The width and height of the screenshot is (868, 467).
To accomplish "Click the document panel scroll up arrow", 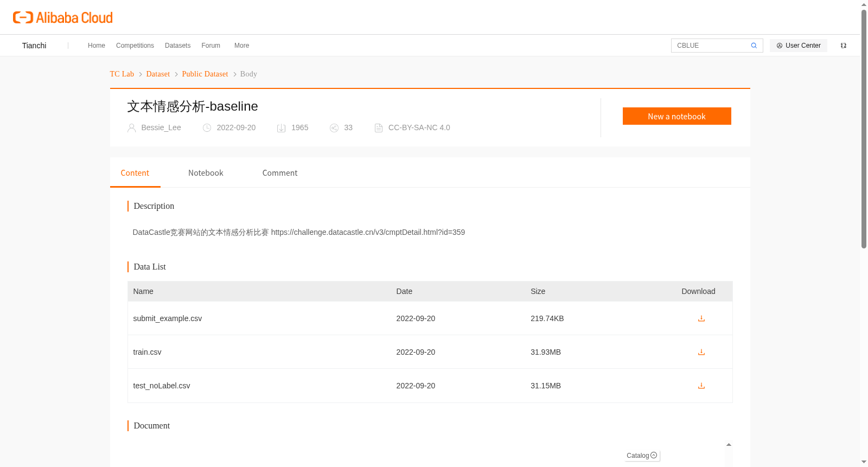I will coord(729,445).
